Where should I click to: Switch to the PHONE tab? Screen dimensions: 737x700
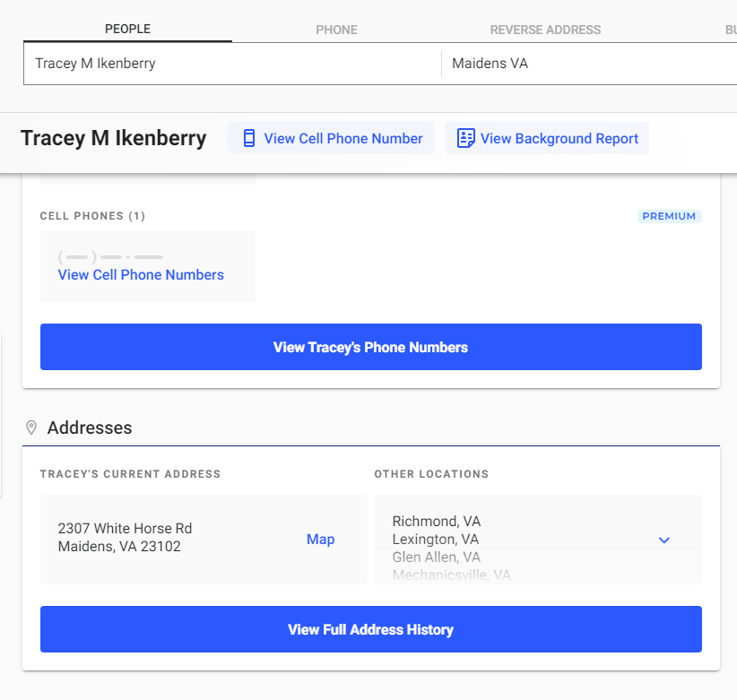[x=336, y=30]
